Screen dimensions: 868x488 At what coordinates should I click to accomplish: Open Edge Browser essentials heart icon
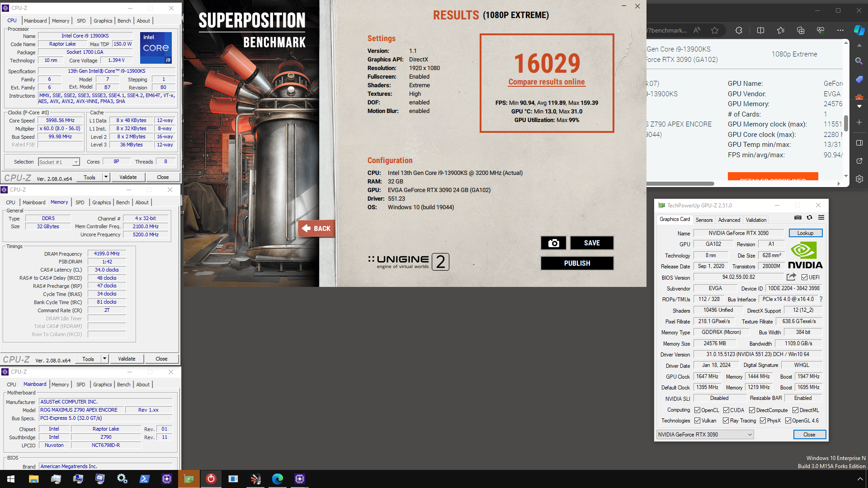(x=821, y=30)
